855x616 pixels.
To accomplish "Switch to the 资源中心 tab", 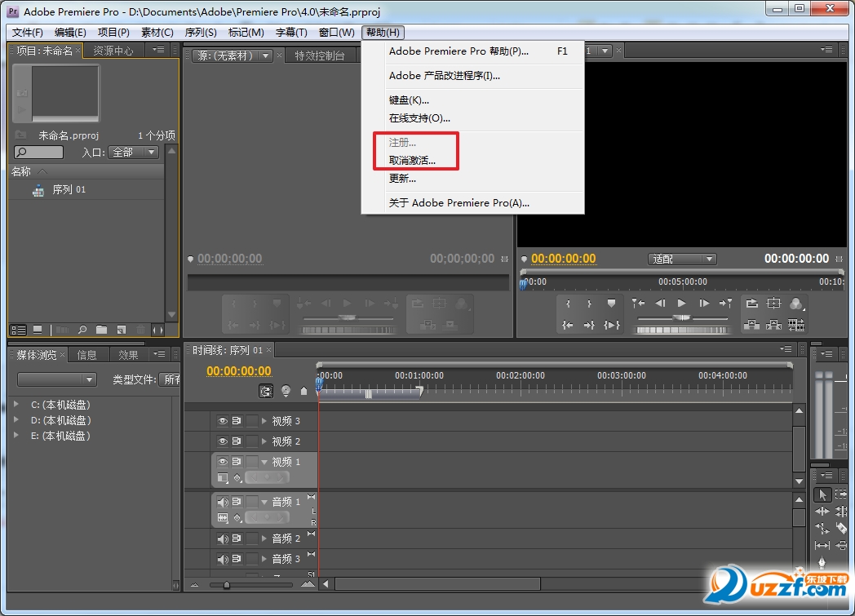I will (x=113, y=51).
